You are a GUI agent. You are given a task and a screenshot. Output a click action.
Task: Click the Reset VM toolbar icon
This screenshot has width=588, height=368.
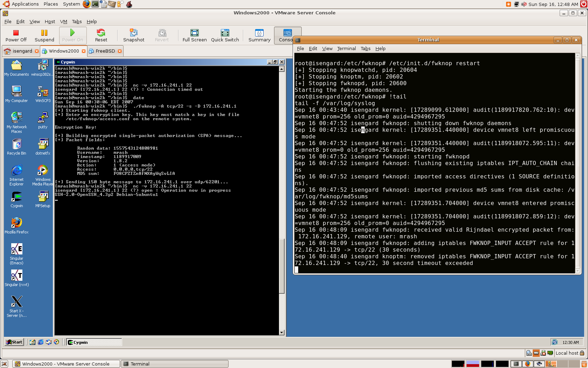point(101,35)
